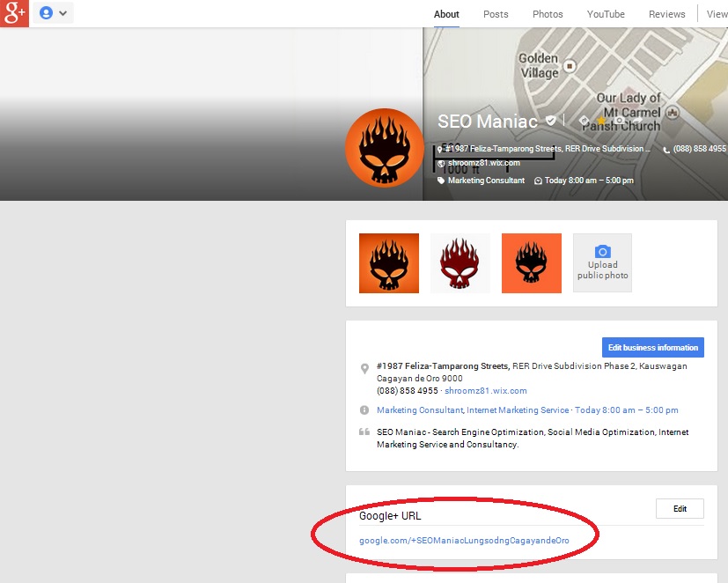The image size is (728, 583).
Task: Click Upload public photo
Action: click(x=602, y=262)
